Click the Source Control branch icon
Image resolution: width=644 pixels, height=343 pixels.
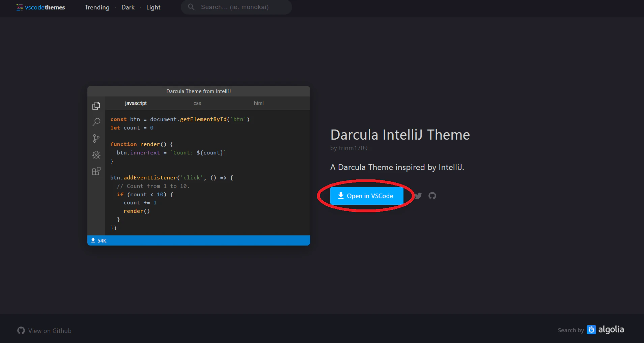coord(96,138)
